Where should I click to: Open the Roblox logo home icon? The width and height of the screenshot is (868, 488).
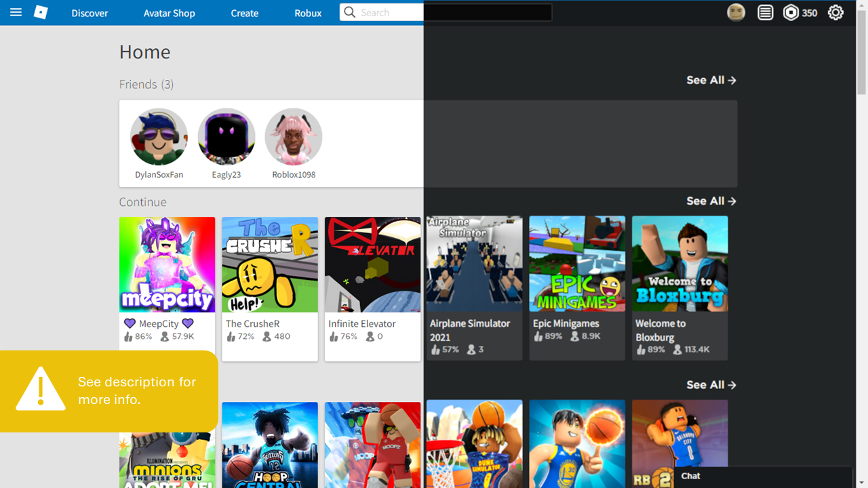tap(40, 12)
